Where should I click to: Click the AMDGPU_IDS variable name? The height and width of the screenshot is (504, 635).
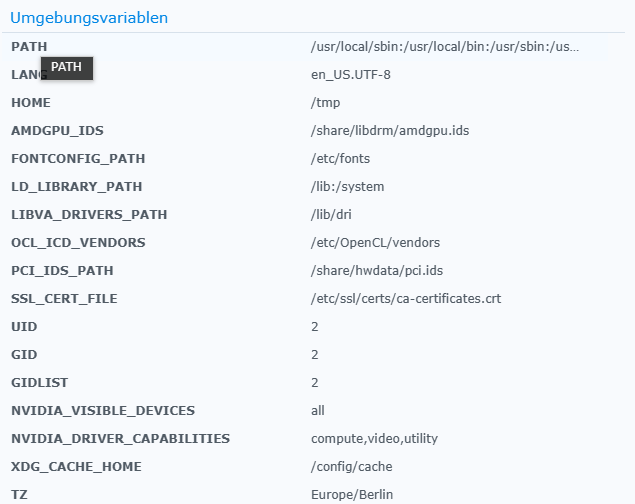point(57,130)
